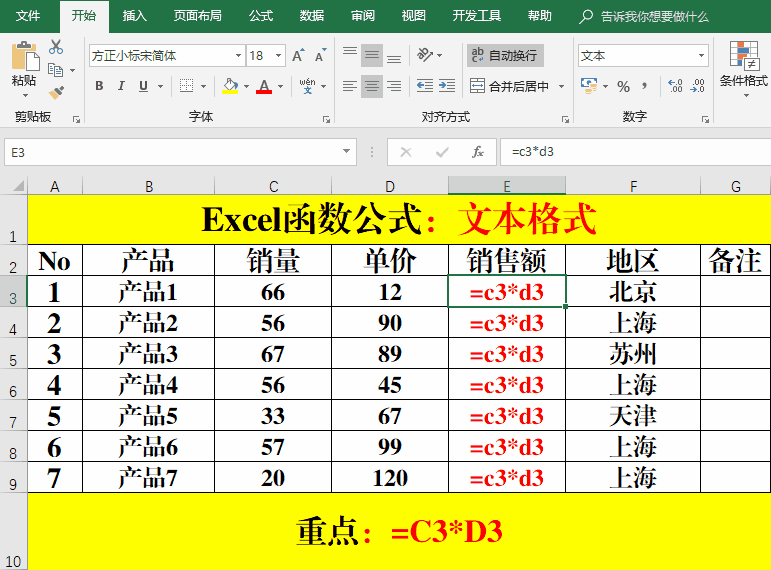Select row 9 header

click(13, 478)
